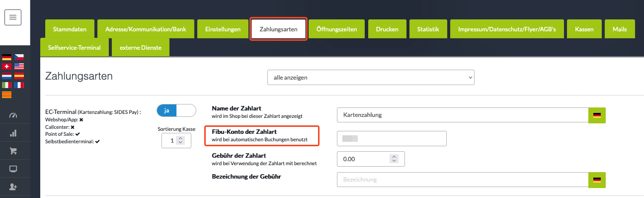Open the Drucken tab
This screenshot has width=644, height=198.
[x=387, y=29]
